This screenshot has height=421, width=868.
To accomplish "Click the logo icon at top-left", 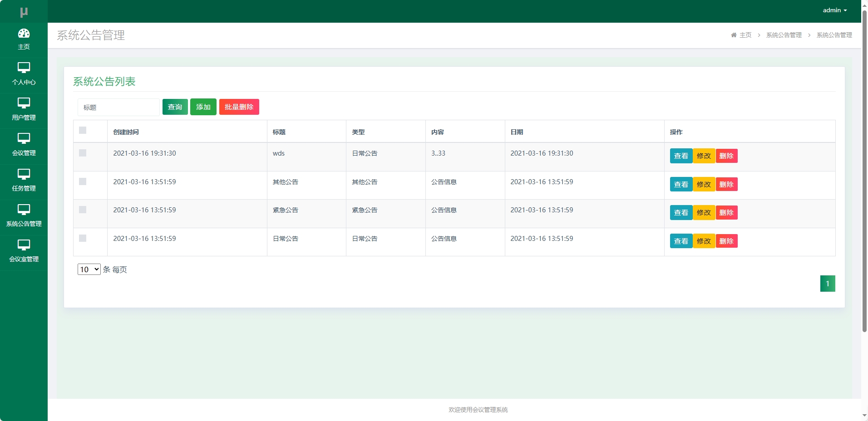I will click(24, 12).
